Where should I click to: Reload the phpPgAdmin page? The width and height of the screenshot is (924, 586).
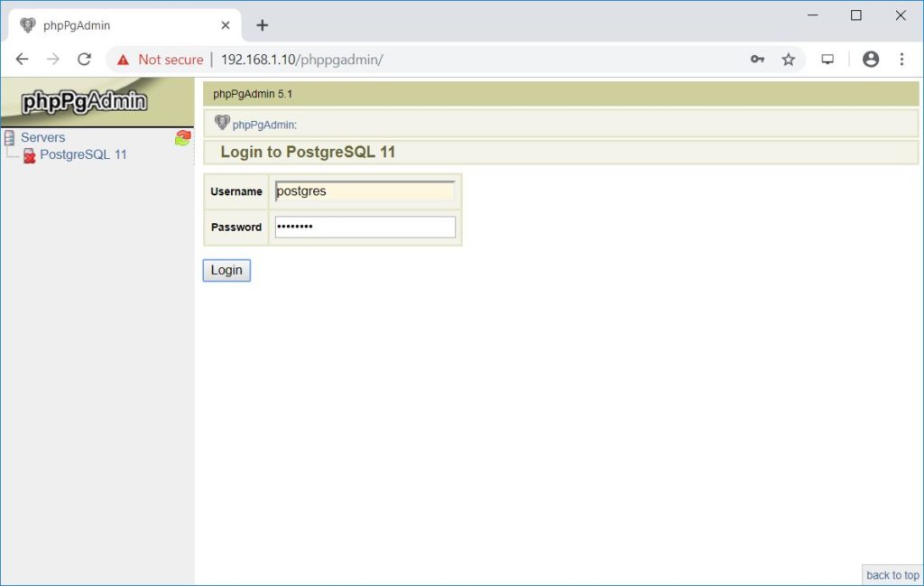pos(84,59)
